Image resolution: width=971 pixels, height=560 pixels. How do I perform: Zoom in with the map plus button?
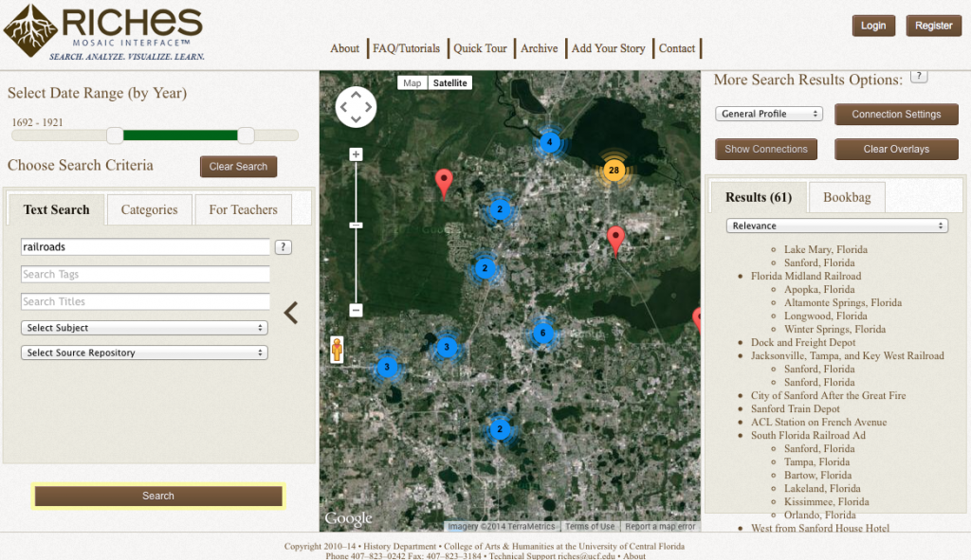356,154
